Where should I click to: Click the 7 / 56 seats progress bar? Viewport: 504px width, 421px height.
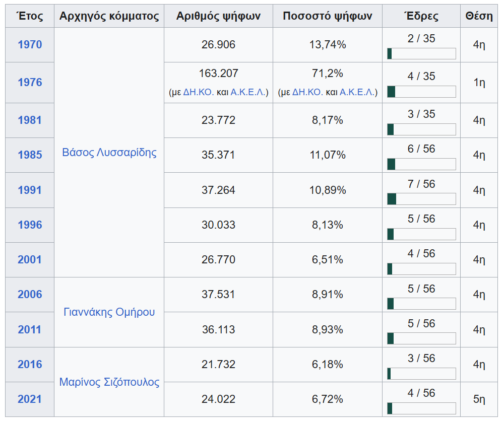[x=421, y=199]
